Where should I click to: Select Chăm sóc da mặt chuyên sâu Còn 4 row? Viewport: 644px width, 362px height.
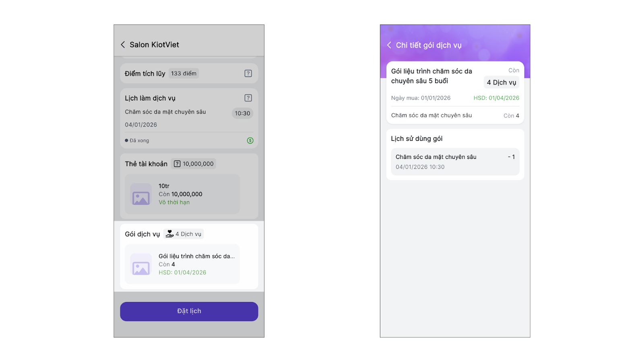coord(455,115)
